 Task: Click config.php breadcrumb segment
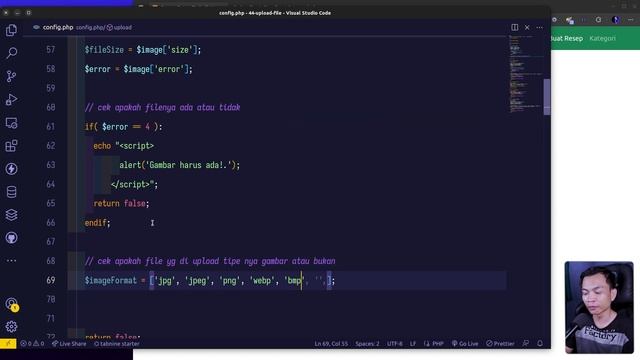click(x=90, y=28)
